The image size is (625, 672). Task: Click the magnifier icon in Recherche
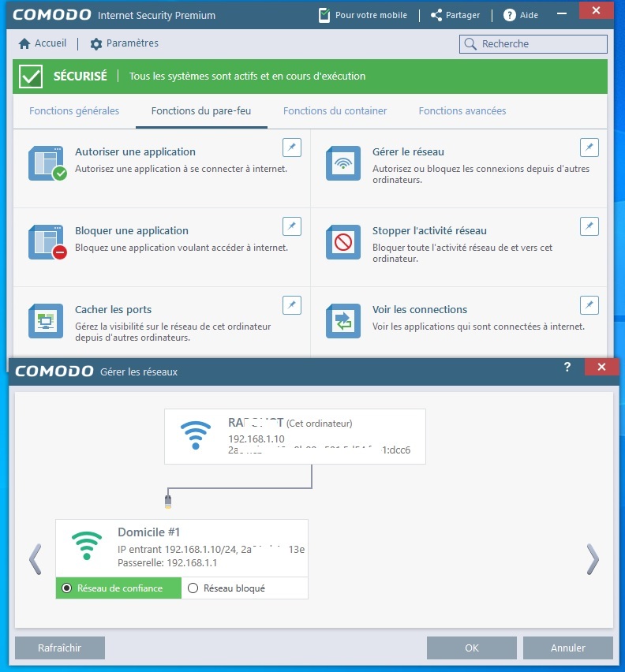tap(470, 43)
